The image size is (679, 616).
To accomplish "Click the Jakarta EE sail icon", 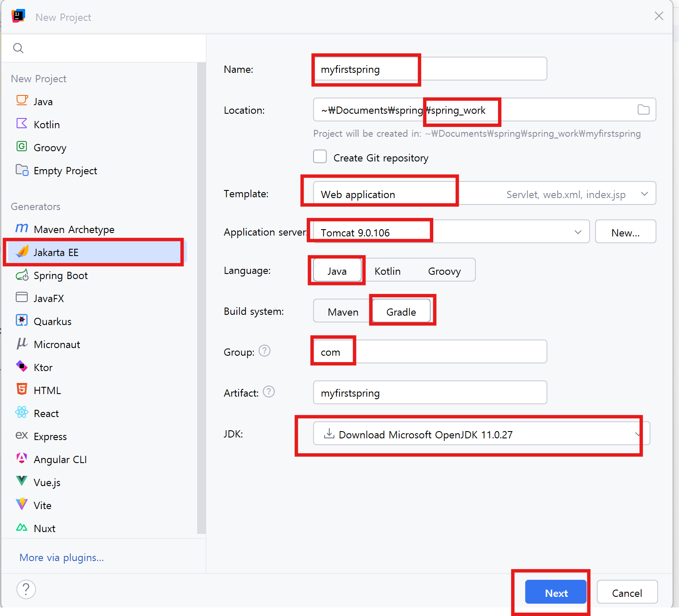I will 22,252.
